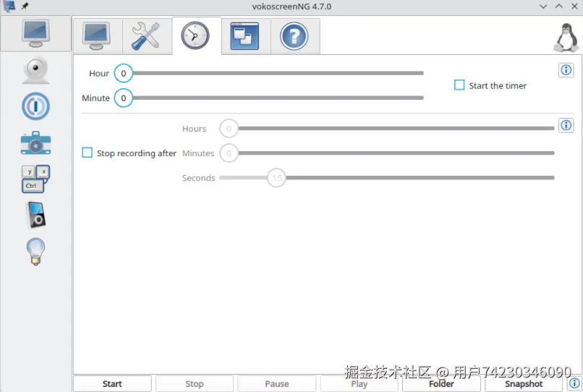Minimize the window with down chevron

pos(543,7)
